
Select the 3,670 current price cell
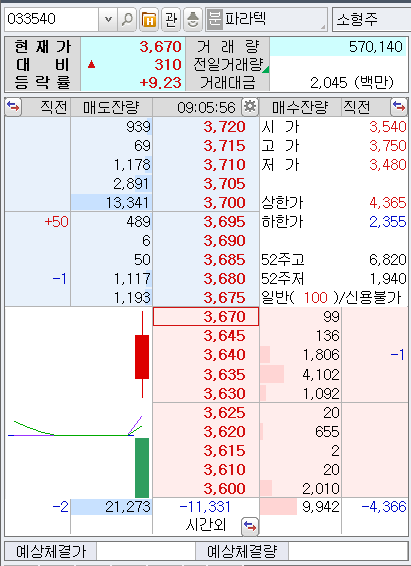(206, 317)
